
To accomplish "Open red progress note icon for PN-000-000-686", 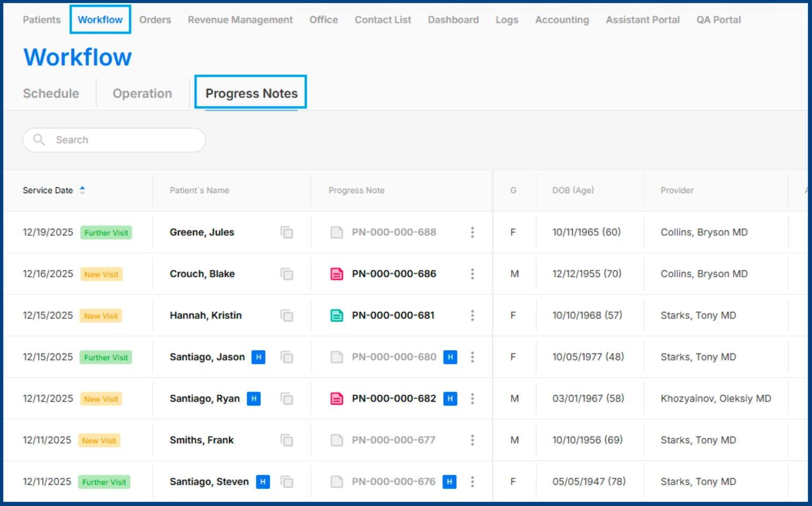I will (x=337, y=274).
